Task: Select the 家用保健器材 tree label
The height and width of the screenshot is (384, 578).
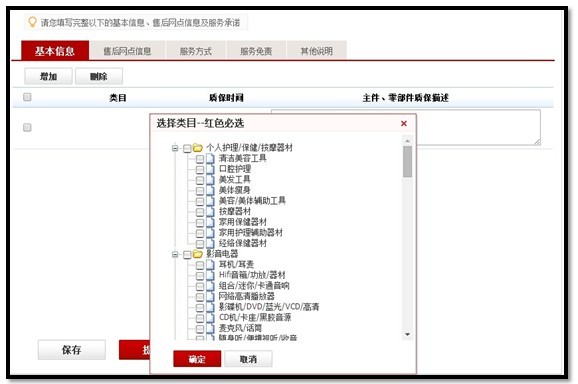Action: click(x=243, y=222)
